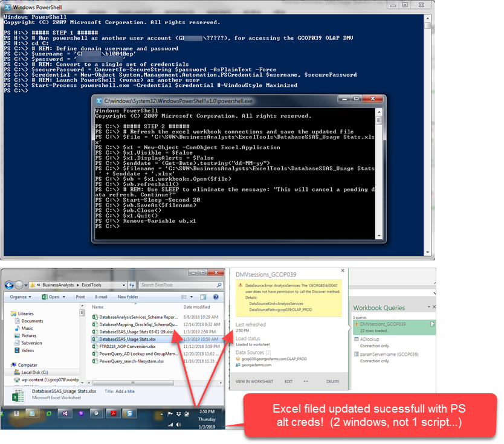This screenshot has width=504, height=444.
Task: Click Print in the Explorer toolbar
Action: (x=80, y=297)
